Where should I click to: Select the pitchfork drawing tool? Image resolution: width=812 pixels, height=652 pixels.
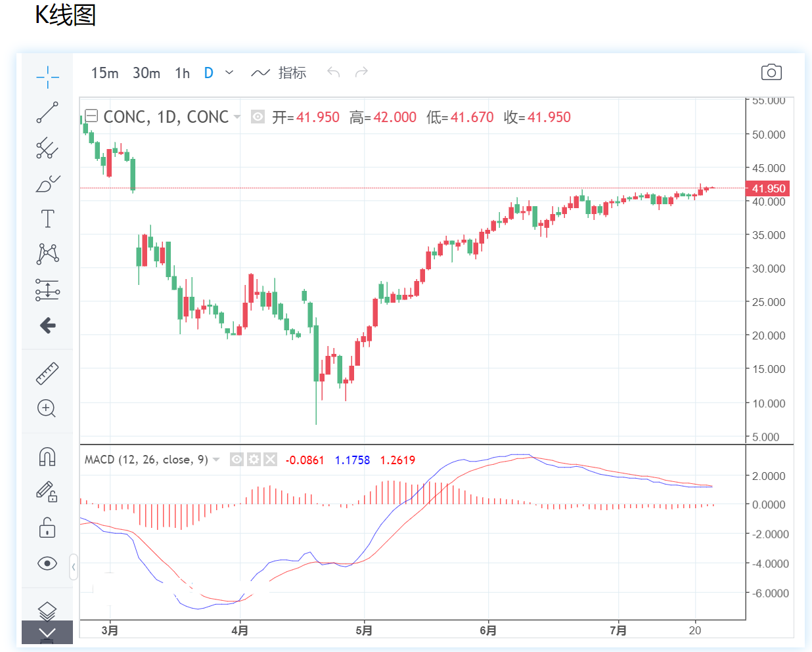click(x=47, y=148)
